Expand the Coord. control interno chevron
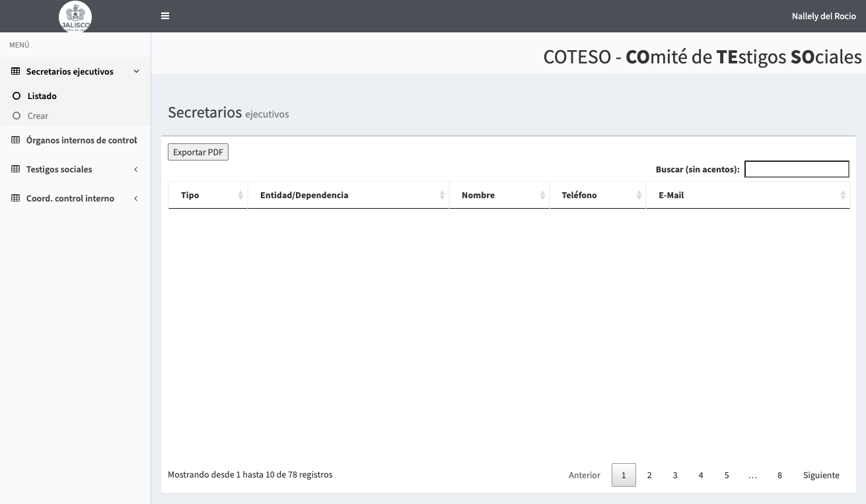Screen dimensions: 866x504 click(136, 198)
